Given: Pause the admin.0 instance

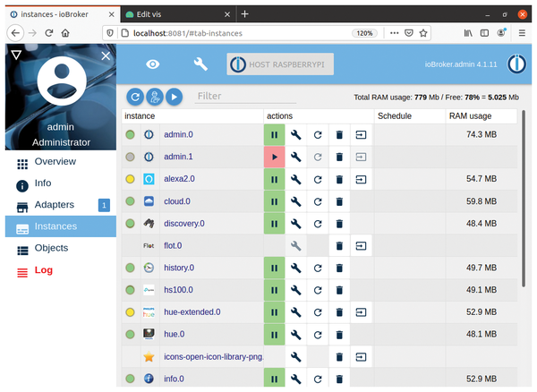Looking at the screenshot, I should coord(274,135).
